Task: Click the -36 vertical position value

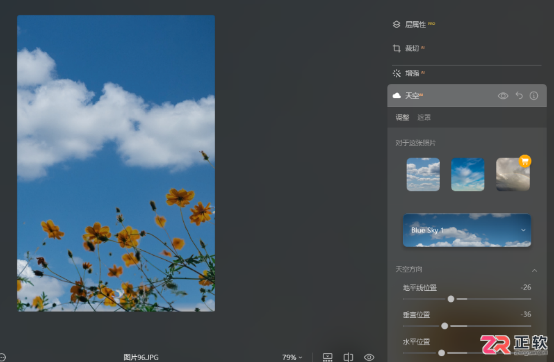Action: 526,314
